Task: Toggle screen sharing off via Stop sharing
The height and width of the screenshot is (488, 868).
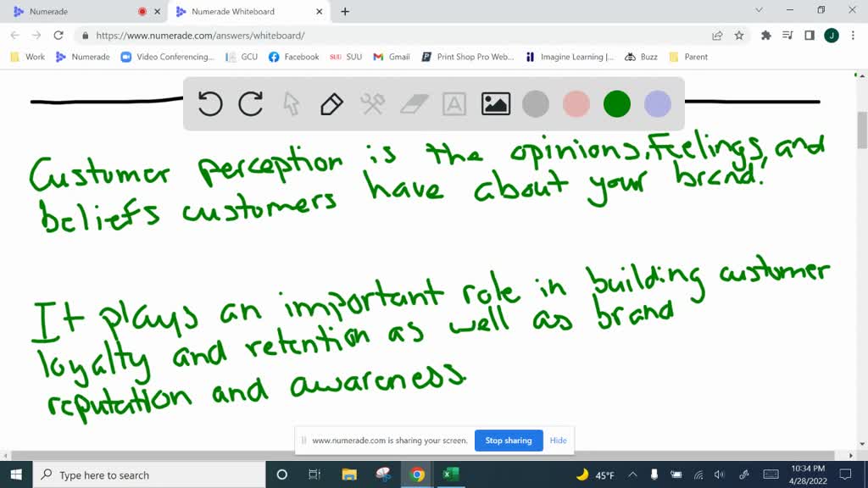Action: pyautogui.click(x=509, y=440)
